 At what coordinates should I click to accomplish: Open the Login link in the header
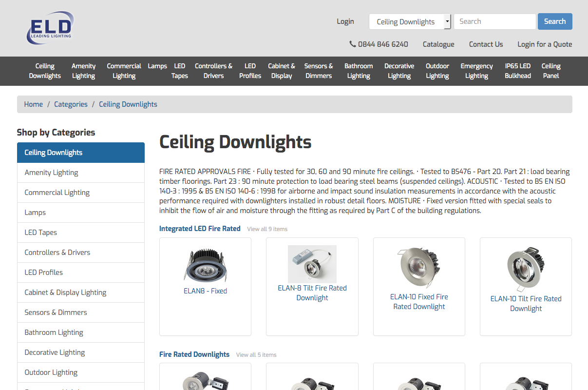point(345,21)
